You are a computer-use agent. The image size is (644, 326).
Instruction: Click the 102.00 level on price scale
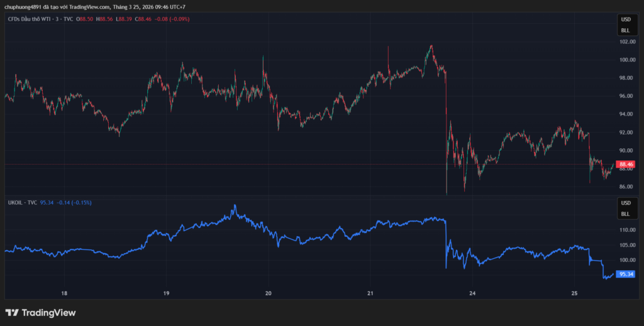pyautogui.click(x=626, y=42)
